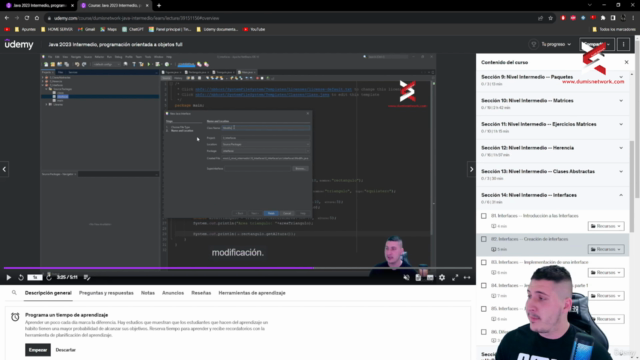
Task: Expand Sección 11 Ejercicios Matrices
Action: pyautogui.click(x=621, y=124)
